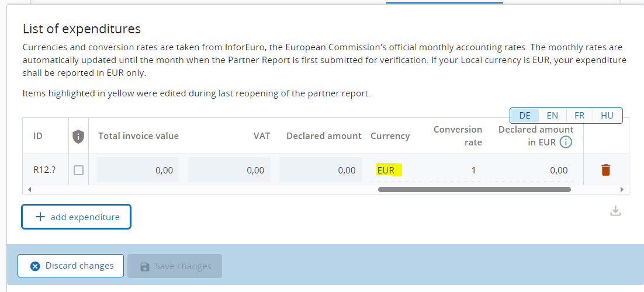Click the horizontal scrollbar thumb

point(474,189)
